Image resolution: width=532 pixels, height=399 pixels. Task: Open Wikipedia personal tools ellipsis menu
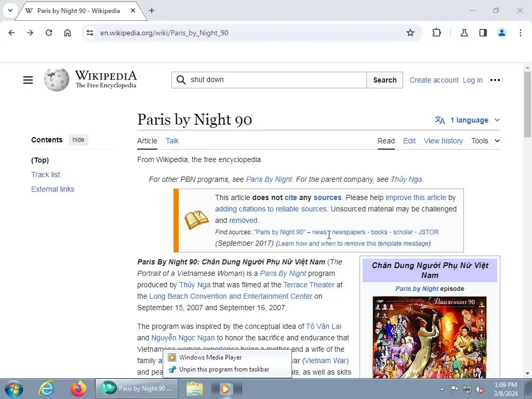495,80
